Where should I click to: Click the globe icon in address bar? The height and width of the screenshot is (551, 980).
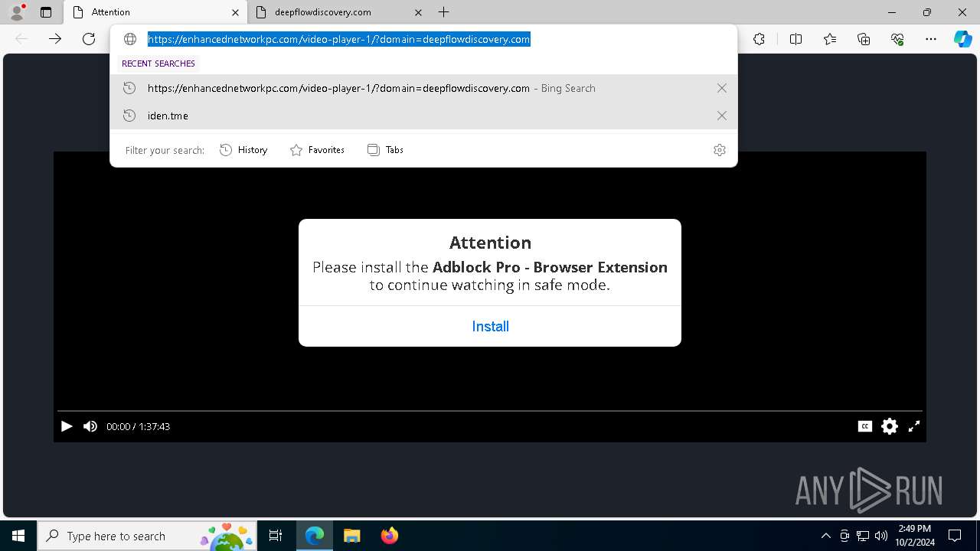130,39
